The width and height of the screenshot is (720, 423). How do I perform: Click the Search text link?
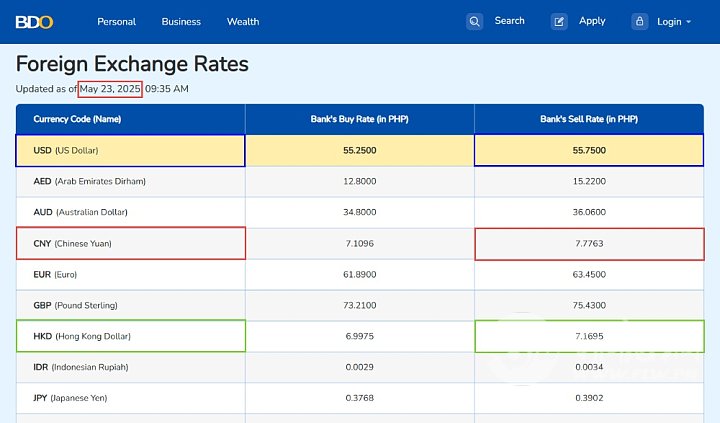(509, 21)
